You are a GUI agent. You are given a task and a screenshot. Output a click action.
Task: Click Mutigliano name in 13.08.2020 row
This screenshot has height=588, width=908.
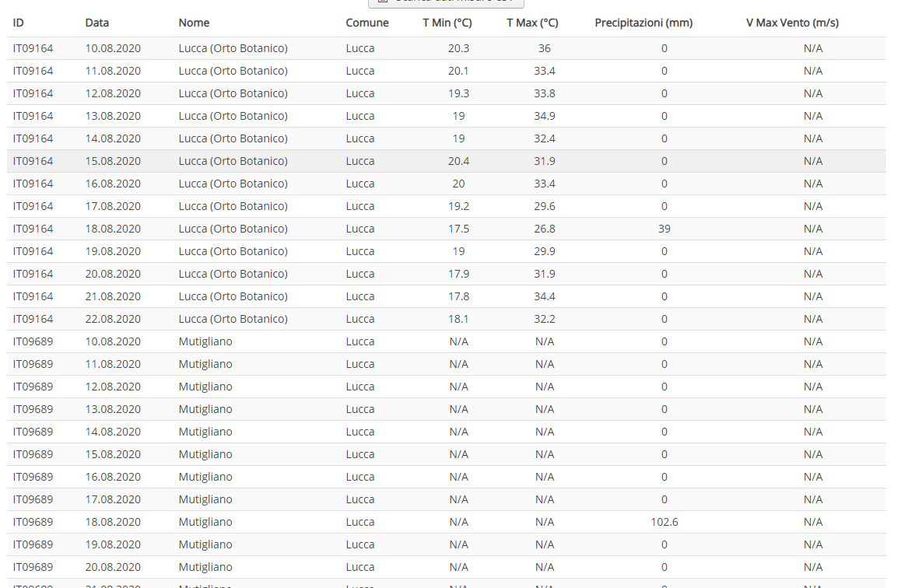[x=205, y=409]
